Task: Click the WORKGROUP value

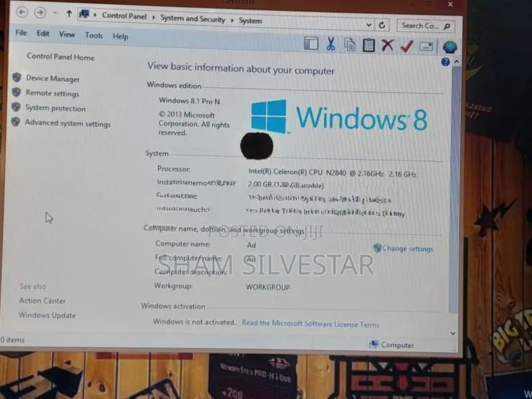Action: [x=268, y=287]
